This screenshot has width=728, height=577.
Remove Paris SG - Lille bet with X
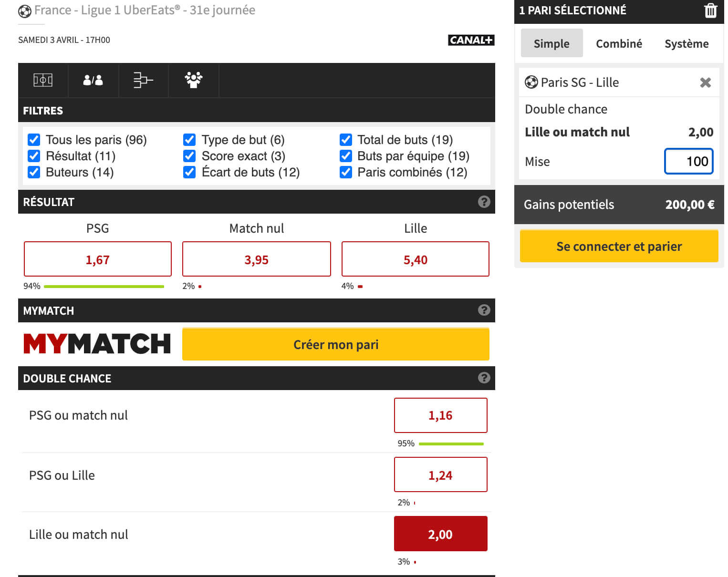coord(706,82)
